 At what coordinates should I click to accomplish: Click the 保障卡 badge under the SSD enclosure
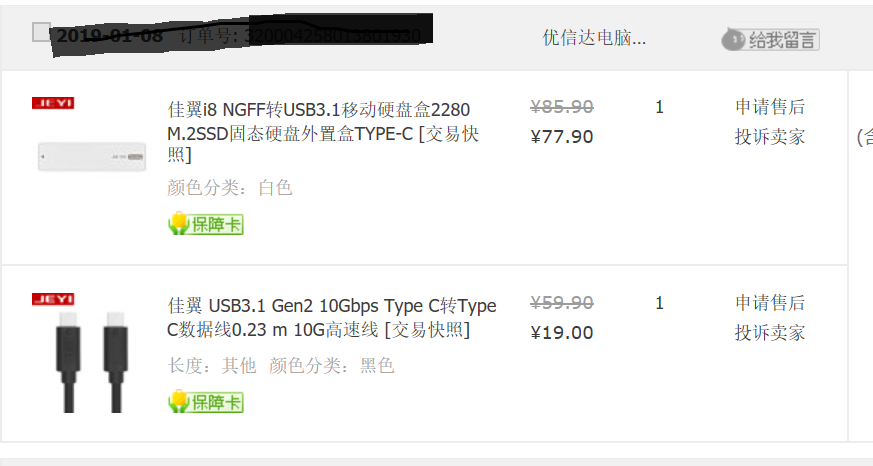click(205, 224)
